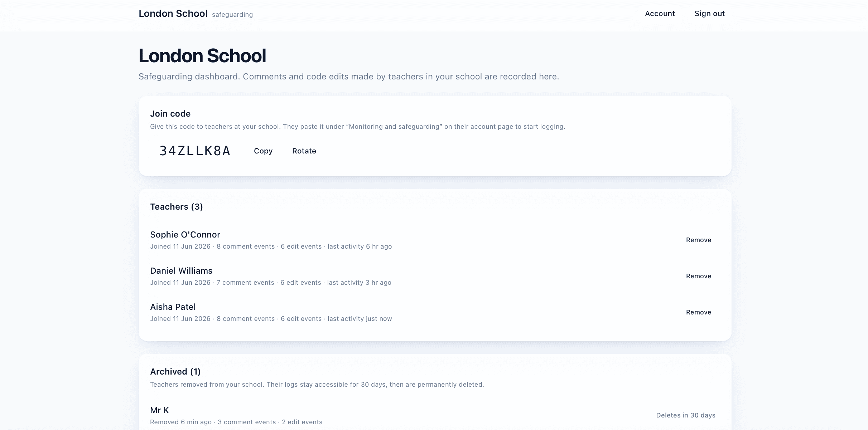Click Aisha Patel's activity details line
Viewport: 868px width, 430px height.
tap(271, 319)
